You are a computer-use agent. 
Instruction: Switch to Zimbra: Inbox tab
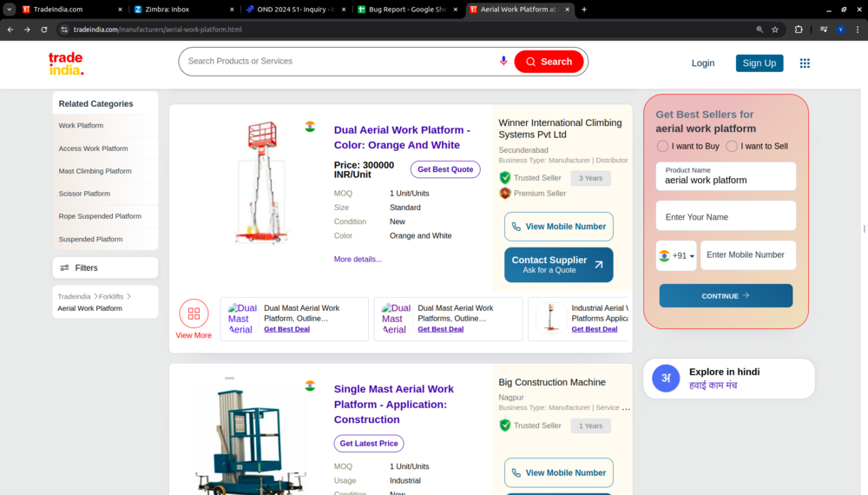[184, 10]
